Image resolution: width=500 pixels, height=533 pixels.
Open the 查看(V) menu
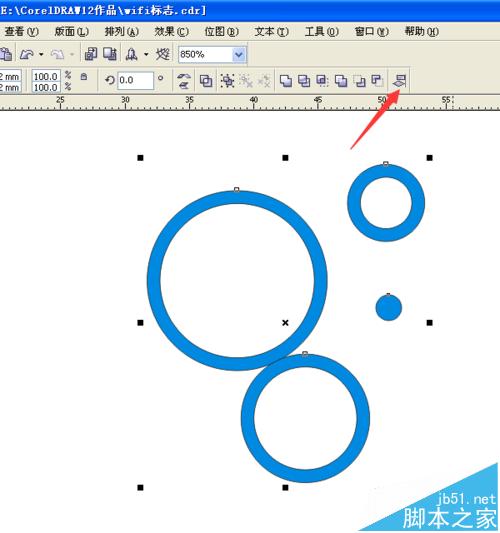coord(21,32)
